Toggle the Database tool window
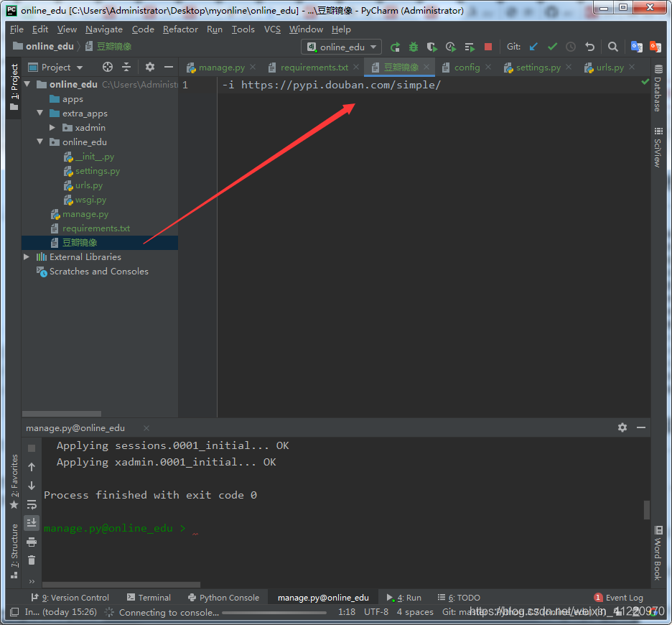Image resolution: width=672 pixels, height=625 pixels. click(658, 88)
